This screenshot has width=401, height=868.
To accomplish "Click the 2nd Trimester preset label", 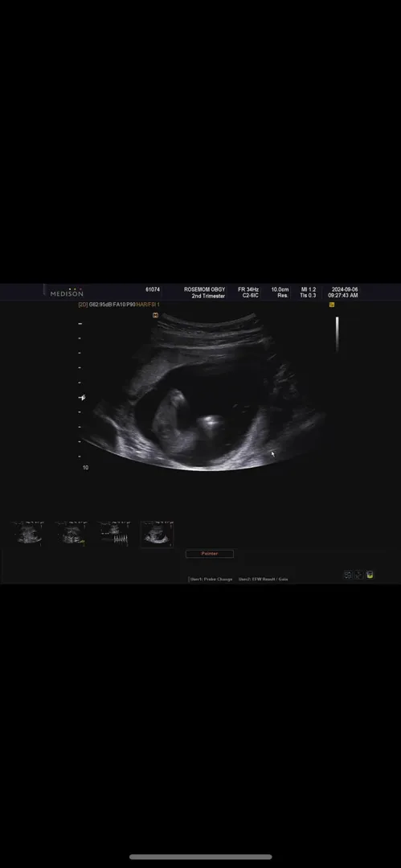I will click(x=208, y=296).
